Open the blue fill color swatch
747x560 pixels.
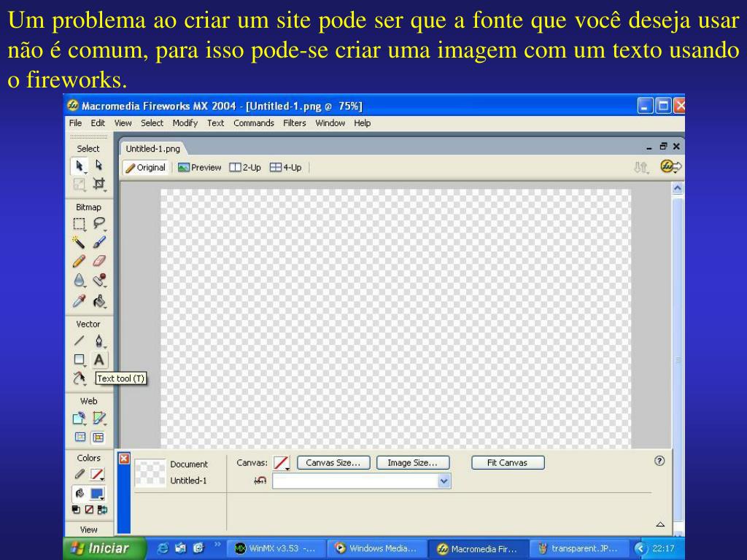click(97, 494)
